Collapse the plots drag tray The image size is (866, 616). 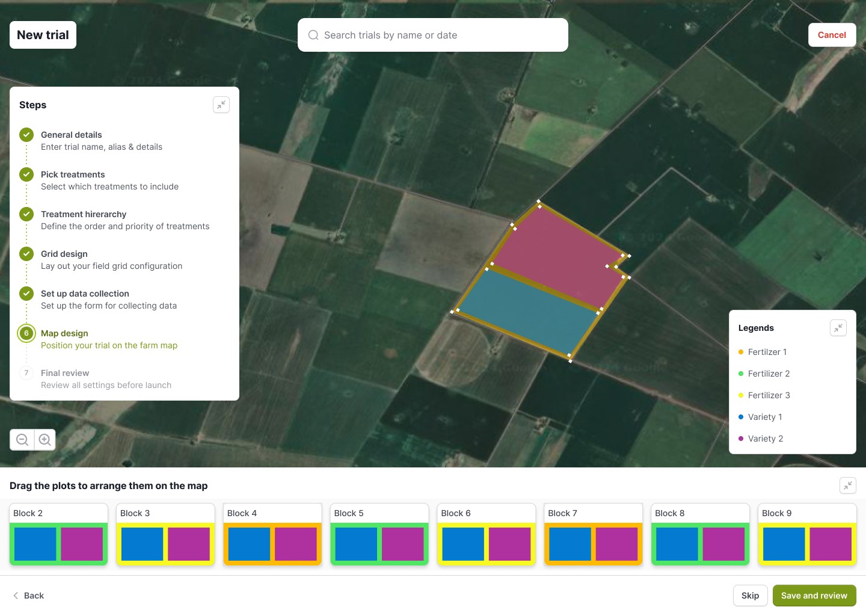pyautogui.click(x=847, y=485)
